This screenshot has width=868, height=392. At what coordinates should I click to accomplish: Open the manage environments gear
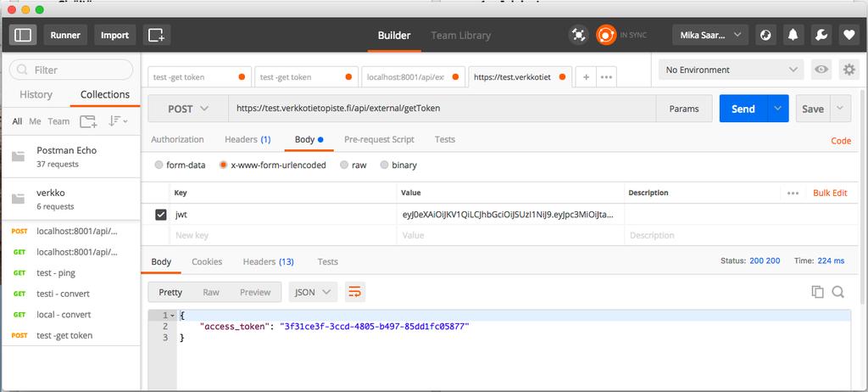pos(849,70)
